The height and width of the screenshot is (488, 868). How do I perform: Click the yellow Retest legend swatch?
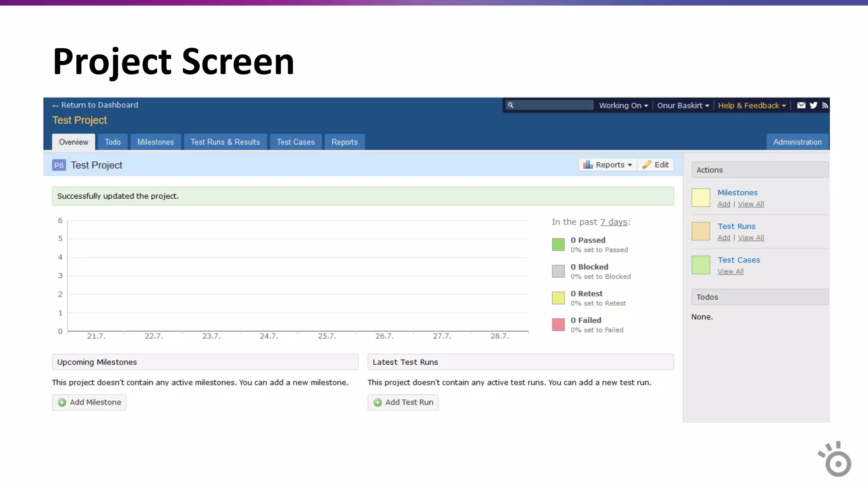click(558, 298)
